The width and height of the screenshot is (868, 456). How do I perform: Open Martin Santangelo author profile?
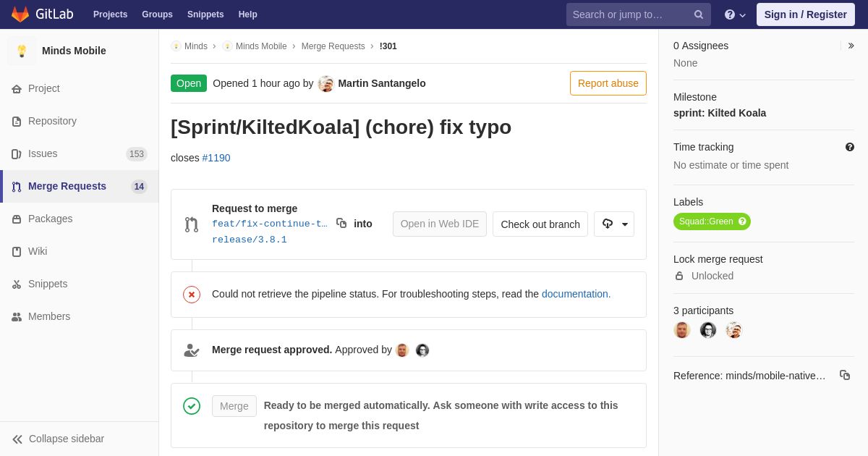[x=382, y=83]
